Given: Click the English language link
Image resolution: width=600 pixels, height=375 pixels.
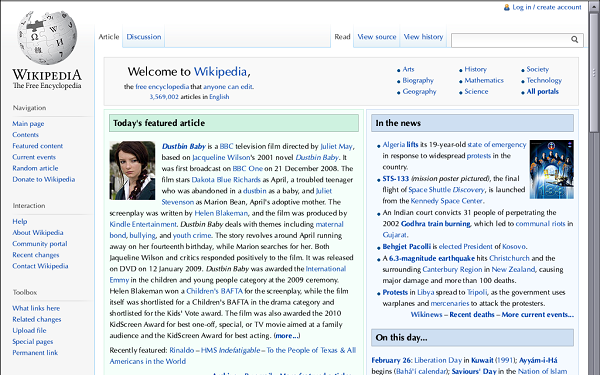Looking at the screenshot, I should coord(219,97).
